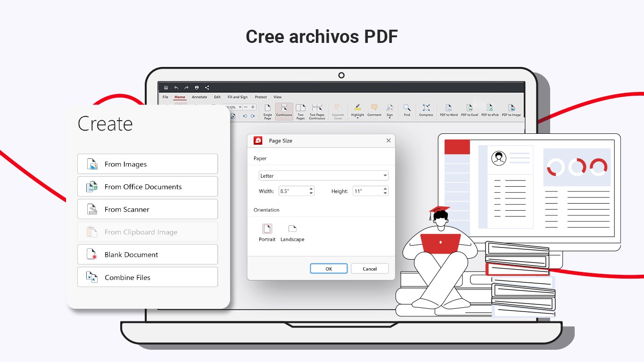Open the Fill and Sign tab
This screenshot has width=644, height=362.
(x=238, y=97)
